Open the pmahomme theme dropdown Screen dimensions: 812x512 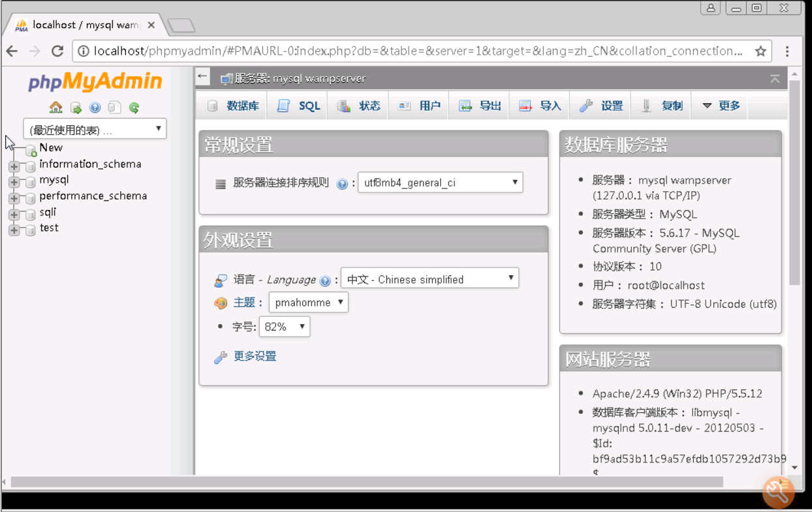pos(308,303)
